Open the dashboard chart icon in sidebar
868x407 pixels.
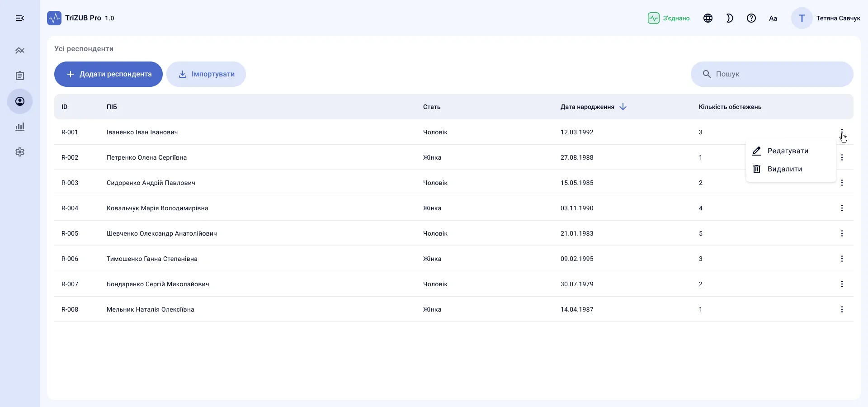(20, 51)
